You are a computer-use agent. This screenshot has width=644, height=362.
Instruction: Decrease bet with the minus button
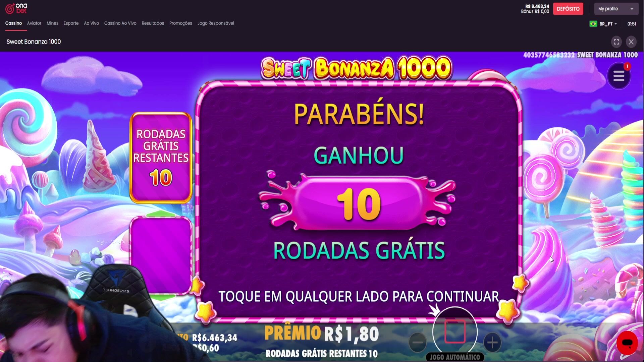(418, 343)
